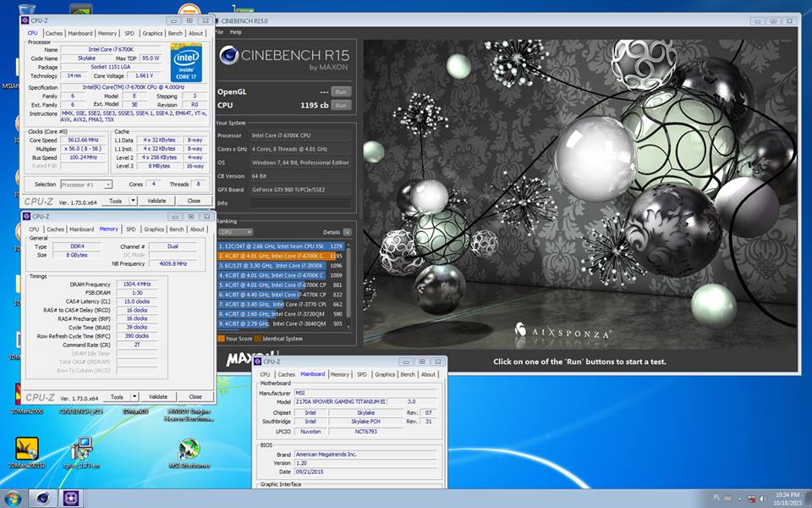
Task: Select the rank 9 i7-3840QM 505 entry
Action: coord(280,323)
